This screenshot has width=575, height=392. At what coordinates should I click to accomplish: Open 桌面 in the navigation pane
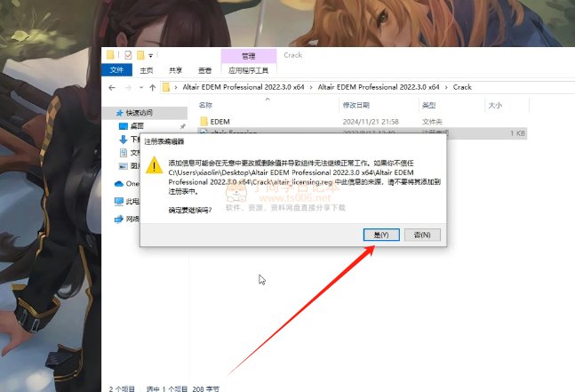tap(137, 126)
